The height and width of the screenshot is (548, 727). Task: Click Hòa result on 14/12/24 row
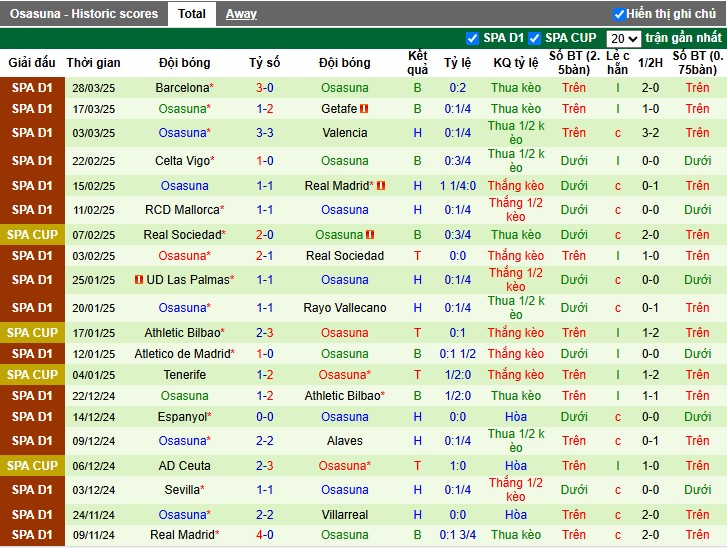(x=516, y=417)
